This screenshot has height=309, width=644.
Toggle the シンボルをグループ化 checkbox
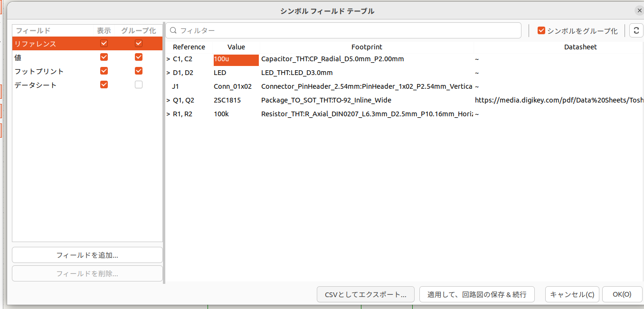[541, 30]
